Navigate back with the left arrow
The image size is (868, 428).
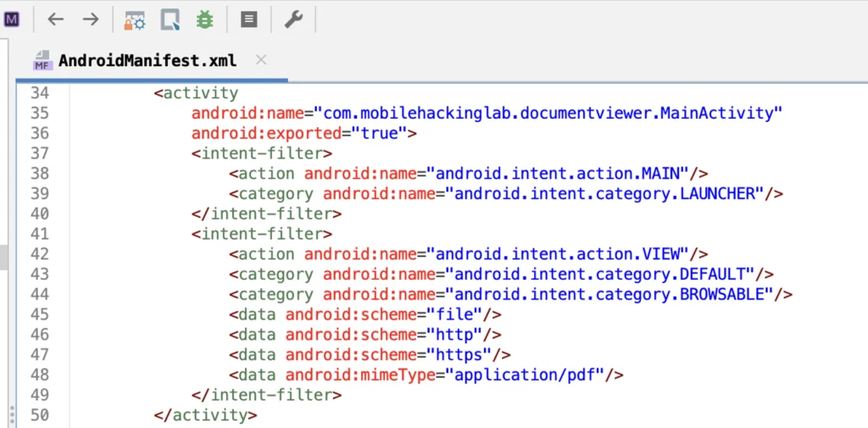[55, 20]
